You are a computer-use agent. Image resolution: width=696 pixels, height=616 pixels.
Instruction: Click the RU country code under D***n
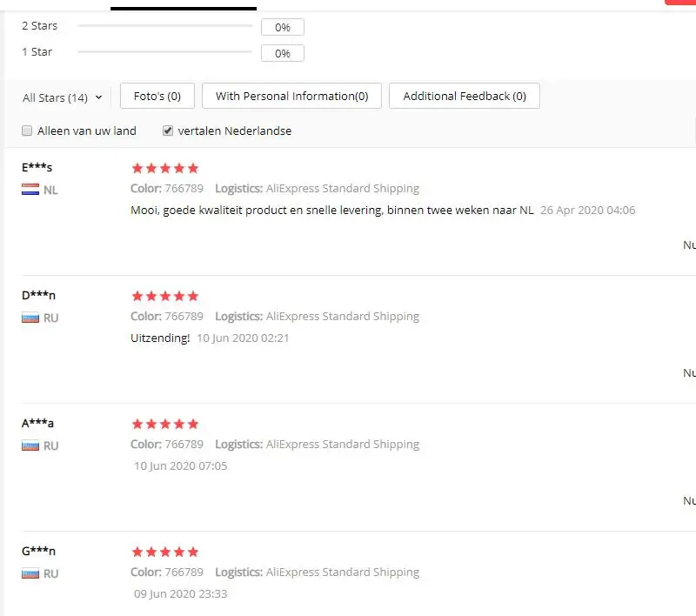point(51,318)
